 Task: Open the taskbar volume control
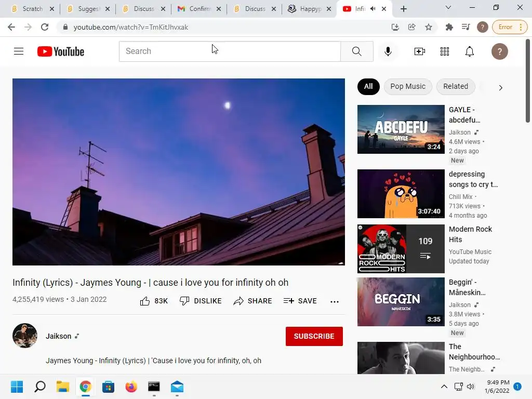[x=471, y=387]
